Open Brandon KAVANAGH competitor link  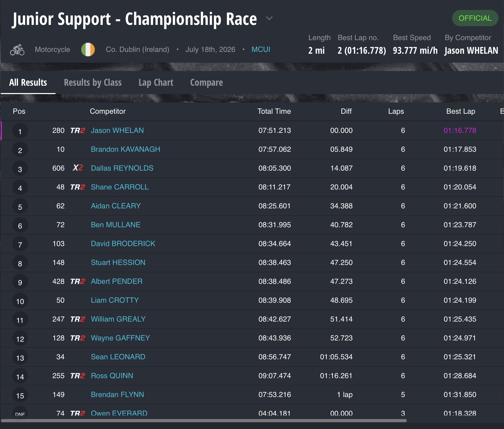125,149
